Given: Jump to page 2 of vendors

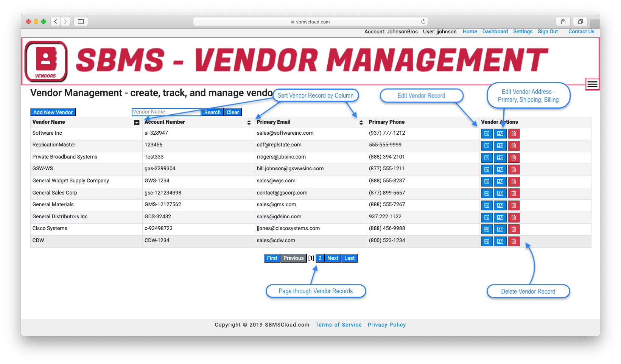Looking at the screenshot, I should click(320, 258).
